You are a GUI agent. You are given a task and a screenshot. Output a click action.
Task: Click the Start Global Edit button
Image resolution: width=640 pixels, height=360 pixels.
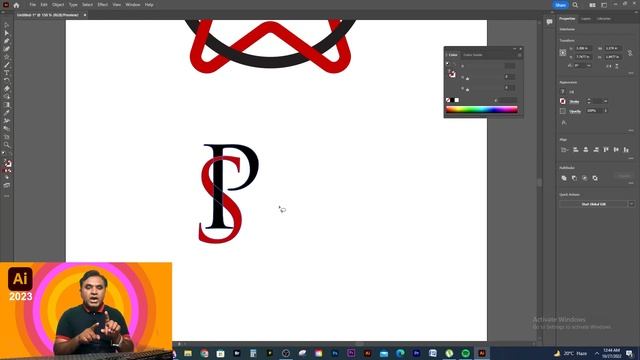point(593,204)
